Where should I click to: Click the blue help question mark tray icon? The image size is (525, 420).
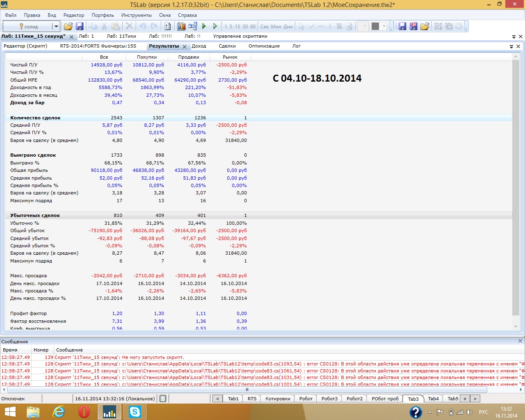point(415,412)
